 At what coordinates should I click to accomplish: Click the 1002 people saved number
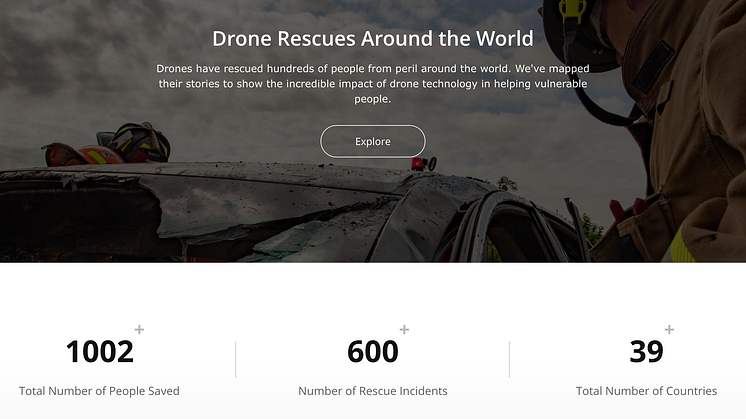[99, 352]
